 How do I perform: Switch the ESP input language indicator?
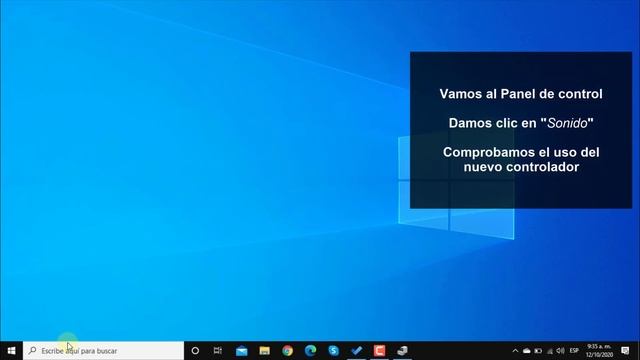pyautogui.click(x=574, y=351)
